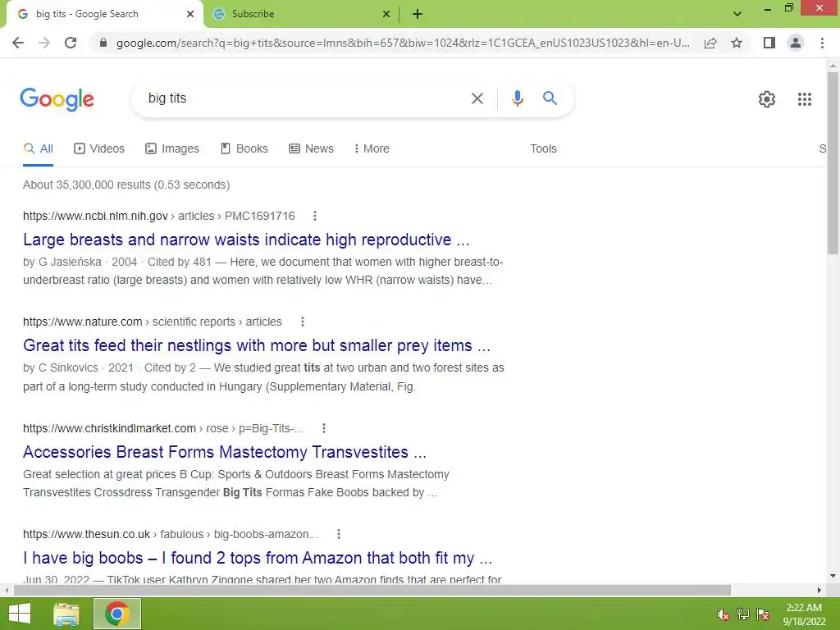Click the vertical scrollbar thumb
The height and width of the screenshot is (630, 840).
(833, 163)
